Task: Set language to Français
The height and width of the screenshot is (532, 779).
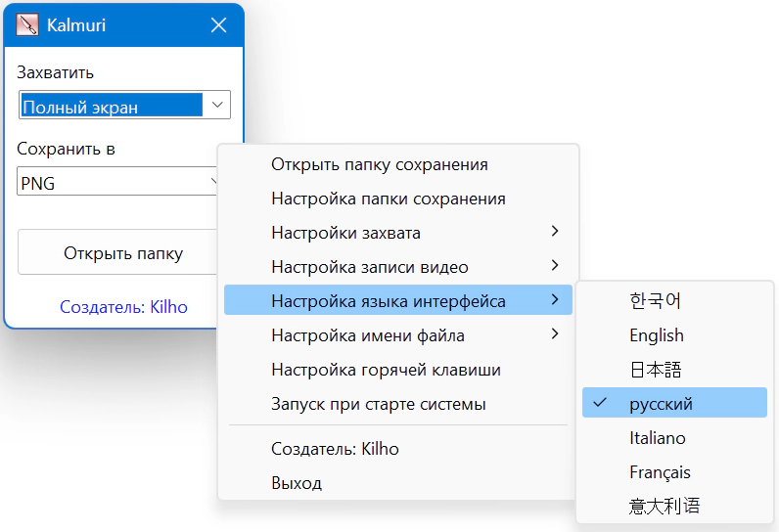Action: point(660,471)
